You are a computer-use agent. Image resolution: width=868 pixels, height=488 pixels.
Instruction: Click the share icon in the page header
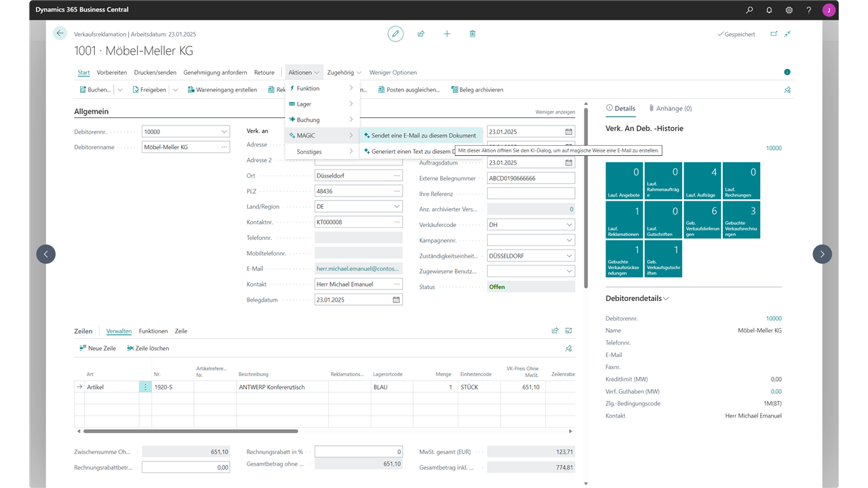(421, 34)
